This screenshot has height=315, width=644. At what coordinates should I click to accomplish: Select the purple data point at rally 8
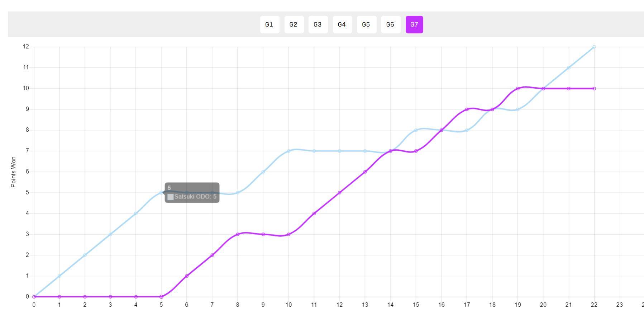click(238, 234)
